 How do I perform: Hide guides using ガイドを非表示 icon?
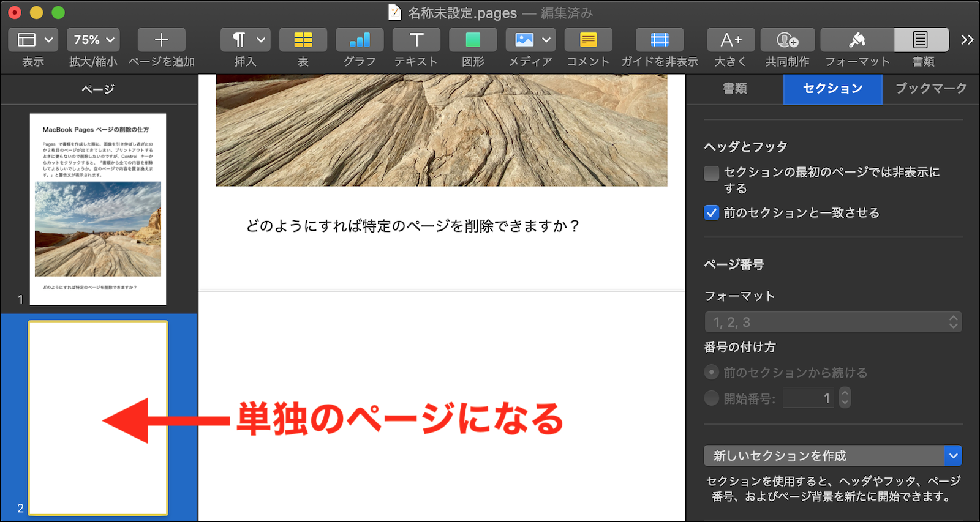pos(659,40)
